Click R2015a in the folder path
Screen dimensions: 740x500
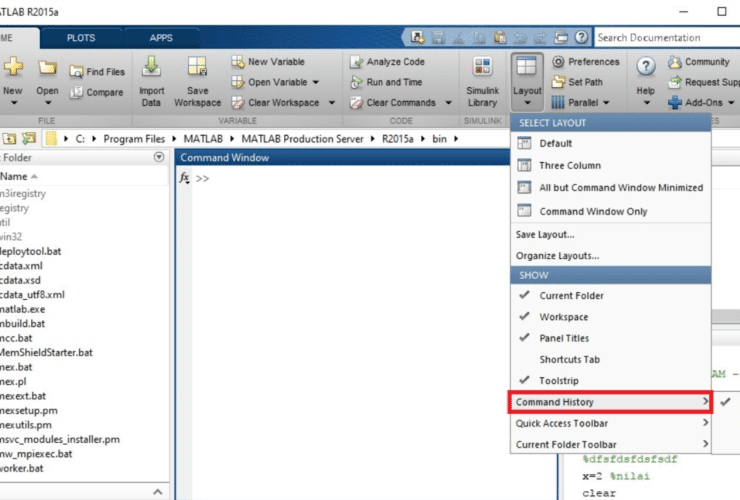(397, 139)
